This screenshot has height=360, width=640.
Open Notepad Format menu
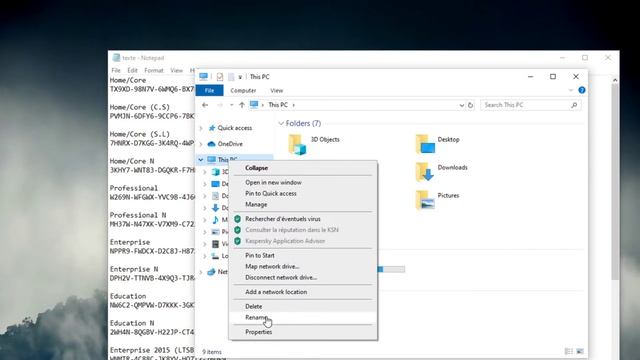point(154,70)
